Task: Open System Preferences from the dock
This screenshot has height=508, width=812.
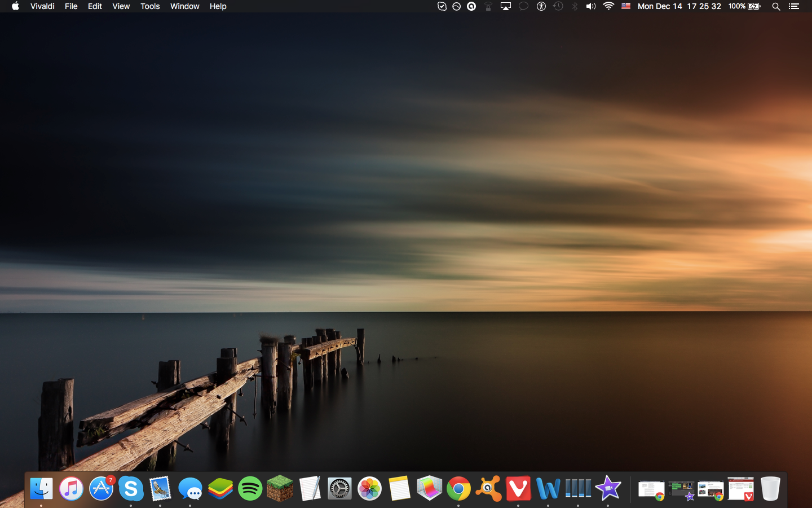Action: [x=339, y=488]
